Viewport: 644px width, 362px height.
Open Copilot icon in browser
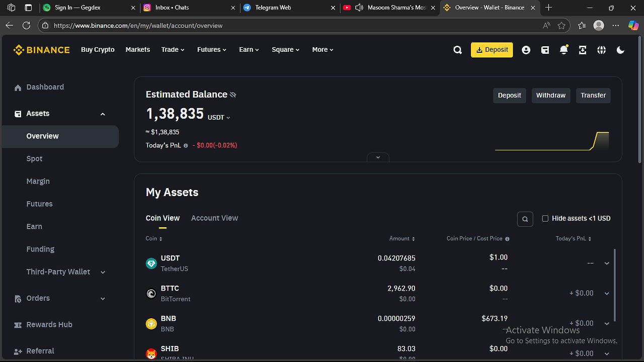(633, 25)
